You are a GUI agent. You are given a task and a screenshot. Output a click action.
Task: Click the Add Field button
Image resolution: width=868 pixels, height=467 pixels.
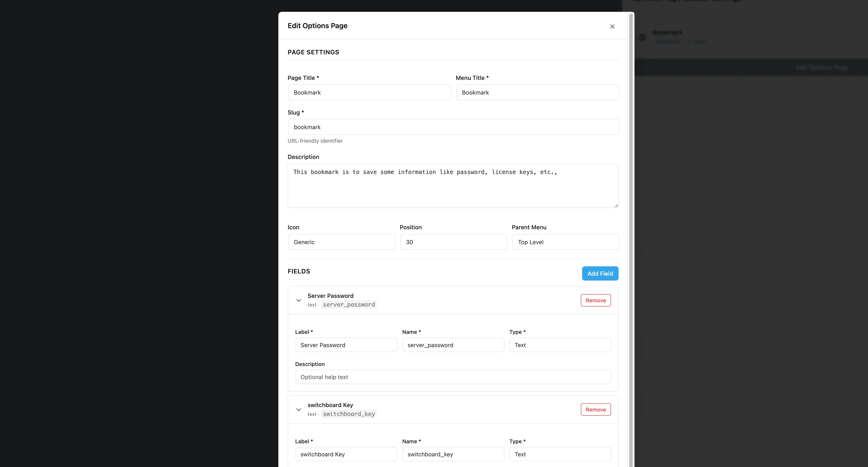(600, 273)
